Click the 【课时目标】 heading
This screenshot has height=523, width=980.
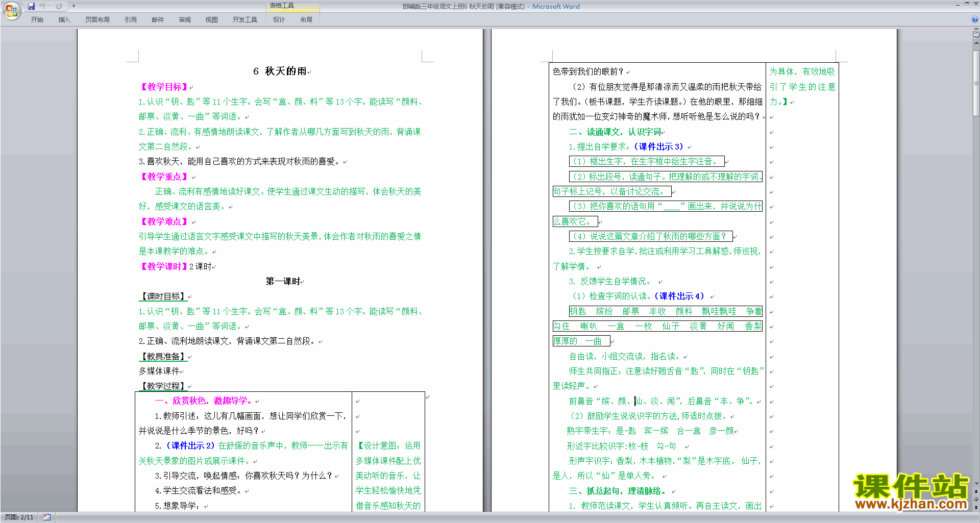click(x=163, y=296)
